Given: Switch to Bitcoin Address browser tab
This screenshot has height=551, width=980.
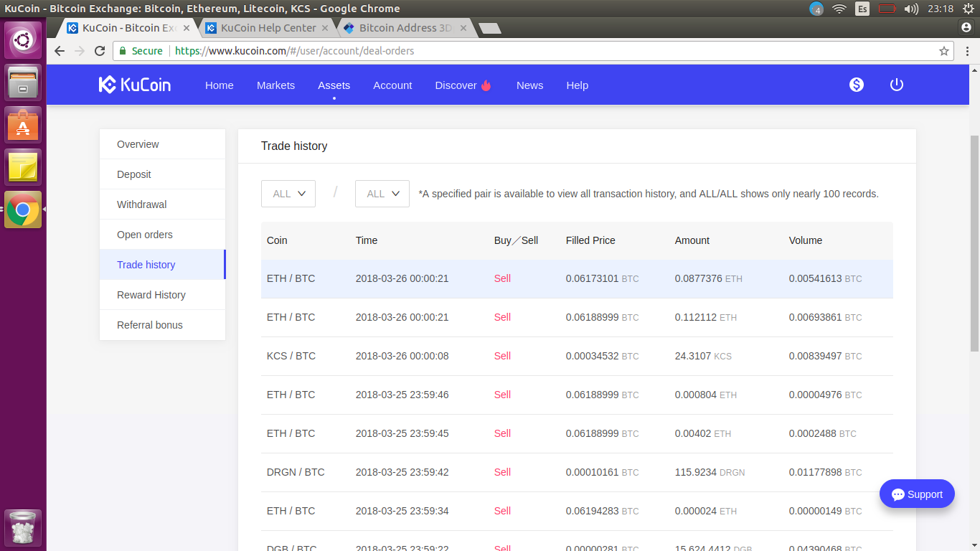Looking at the screenshot, I should pos(407,28).
